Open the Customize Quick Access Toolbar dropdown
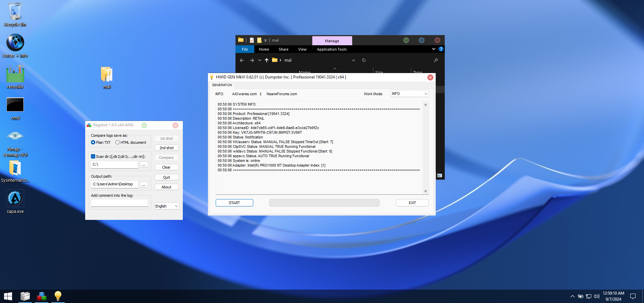Viewport: 644px width, 303px height. 265,41
